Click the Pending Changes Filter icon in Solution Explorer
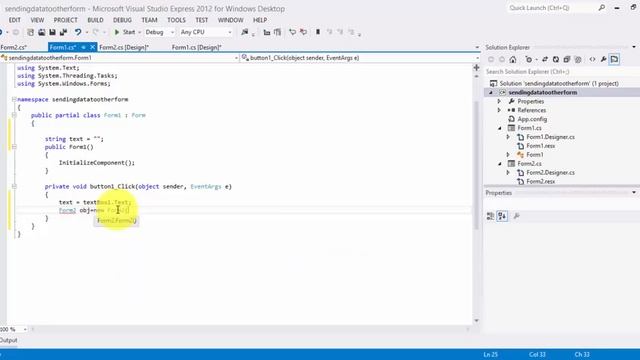The image size is (640, 360). [529, 60]
